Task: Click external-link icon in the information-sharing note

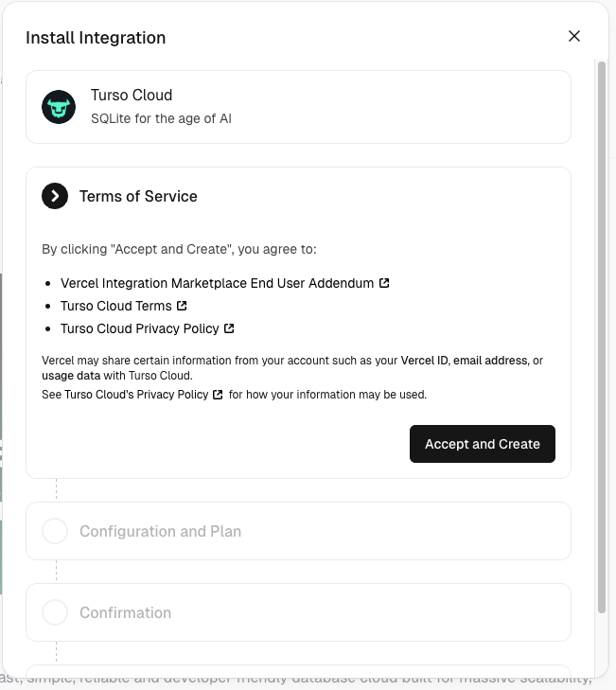Action: pos(219,394)
